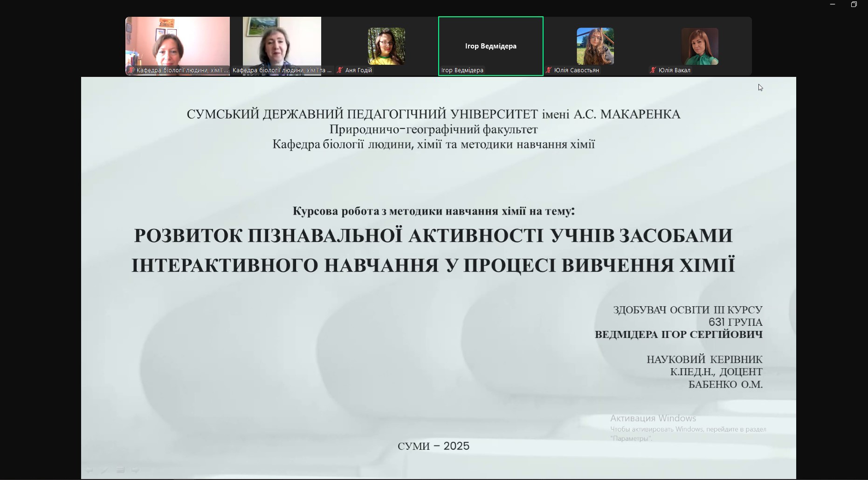The image size is (868, 480).
Task: Click Юлія Вакал name label
Action: (x=674, y=70)
